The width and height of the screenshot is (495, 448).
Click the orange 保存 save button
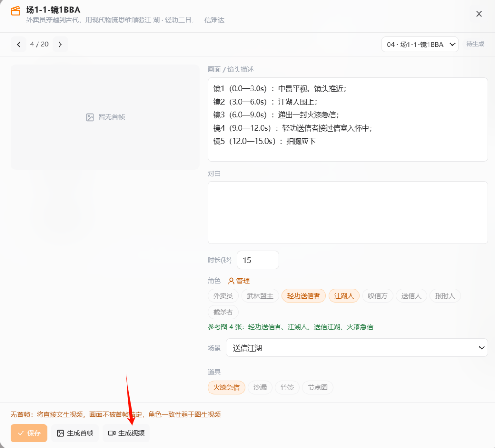[x=29, y=433]
